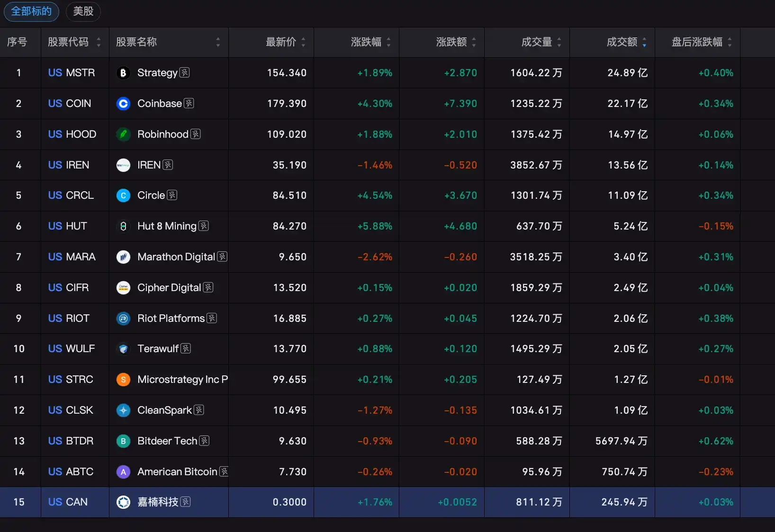Click the orange STRC logo icon
This screenshot has height=532, width=775.
pos(123,380)
